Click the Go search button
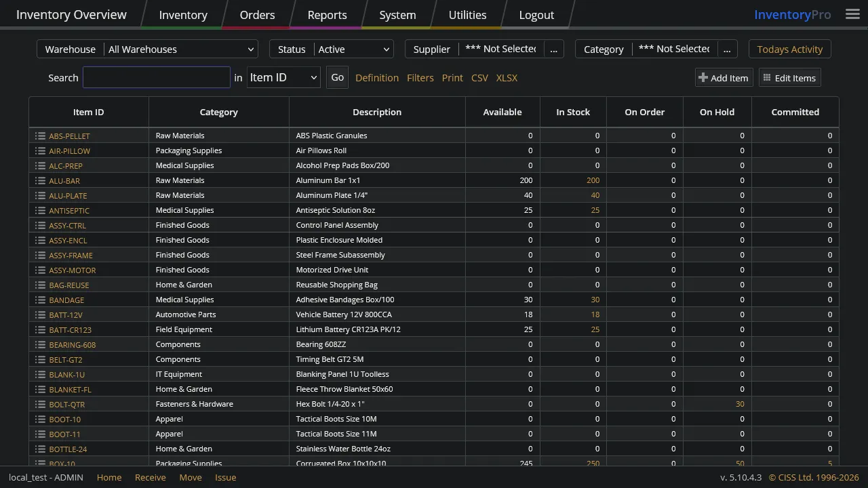Viewport: 868px width, 488px height. click(x=337, y=77)
